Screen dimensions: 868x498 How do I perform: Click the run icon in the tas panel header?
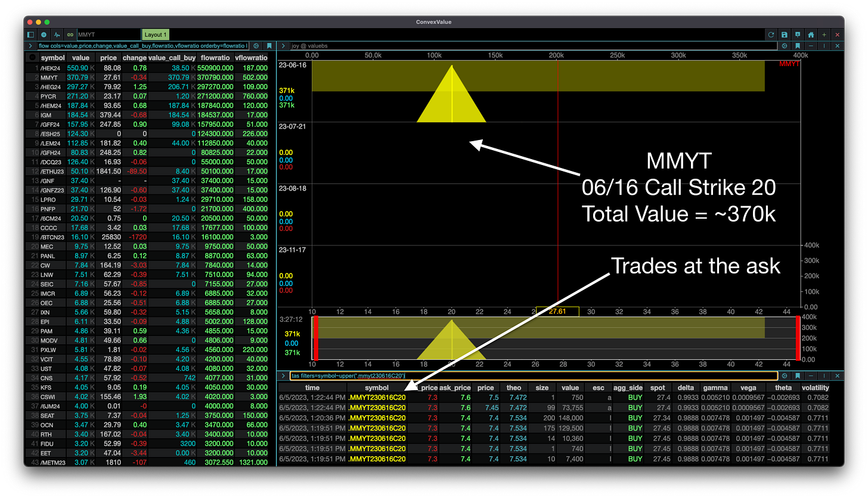785,376
